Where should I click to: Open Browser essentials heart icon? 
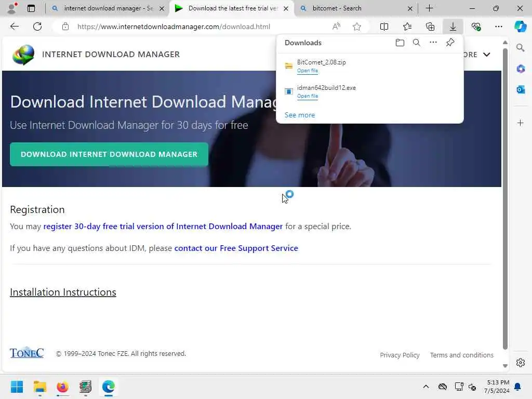[476, 26]
